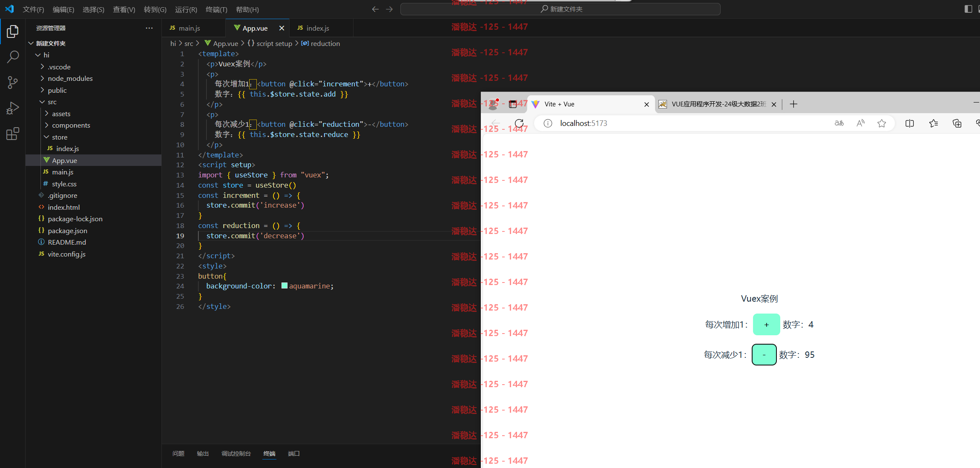Viewport: 980px width, 468px height.
Task: Collapse the 新建文件夹 root folder
Action: click(31, 43)
